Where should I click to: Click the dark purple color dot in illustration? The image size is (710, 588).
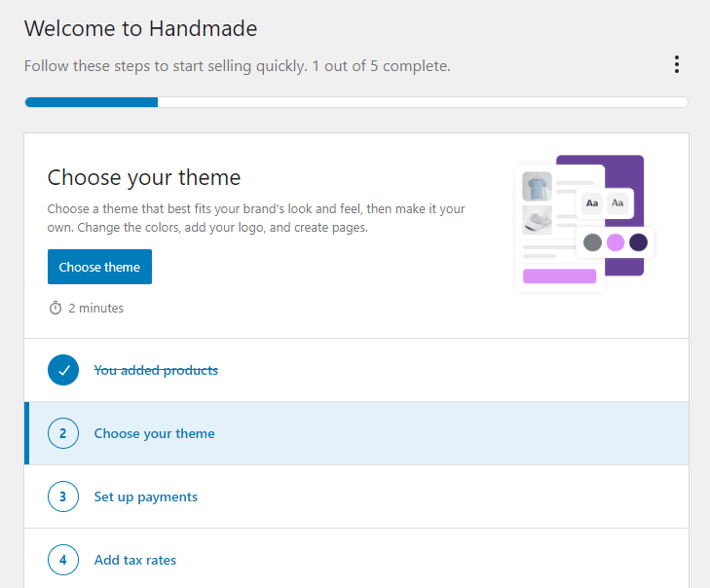[639, 242]
